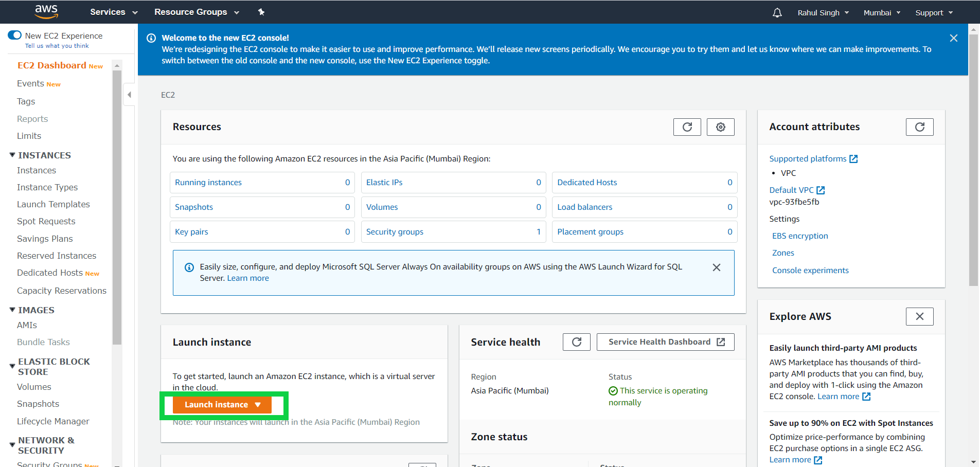Viewport: 980px width, 467px height.
Task: Open the Launch instance dropdown arrow
Action: tap(258, 405)
